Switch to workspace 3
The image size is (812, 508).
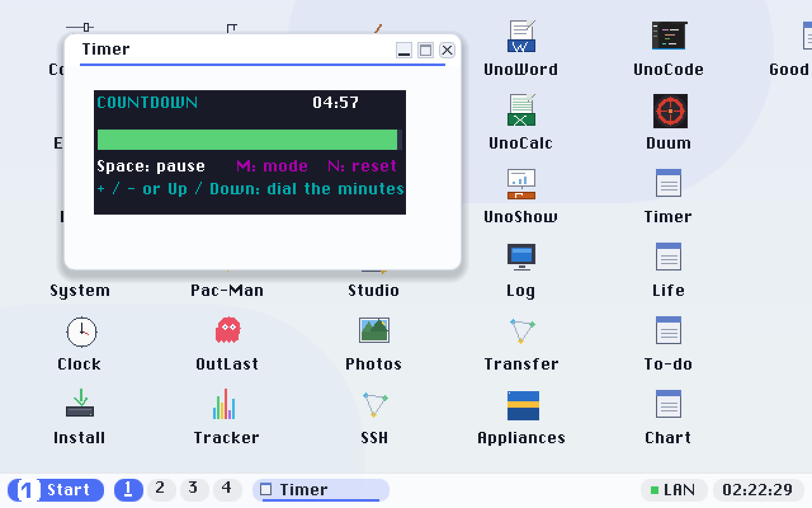click(x=194, y=490)
